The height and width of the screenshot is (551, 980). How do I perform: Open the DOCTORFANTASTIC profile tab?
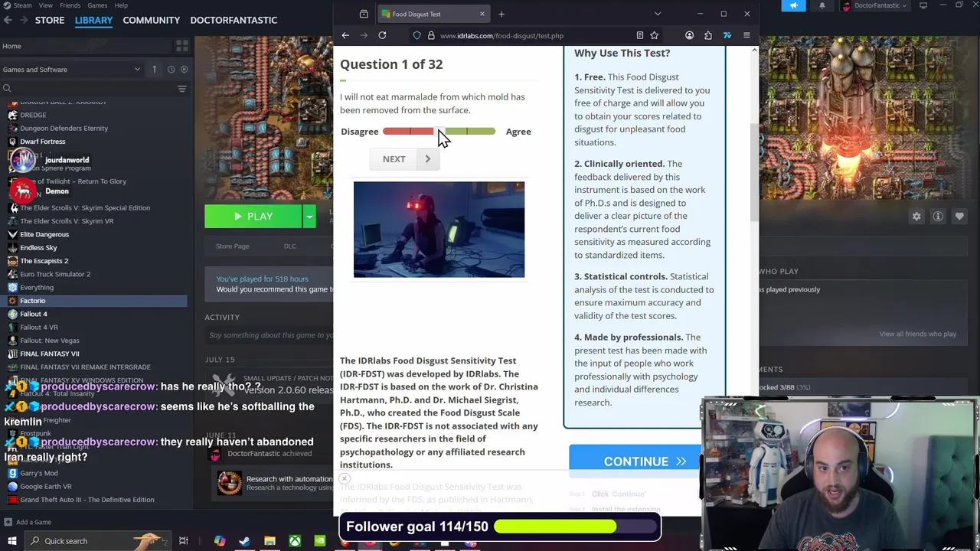tap(234, 20)
